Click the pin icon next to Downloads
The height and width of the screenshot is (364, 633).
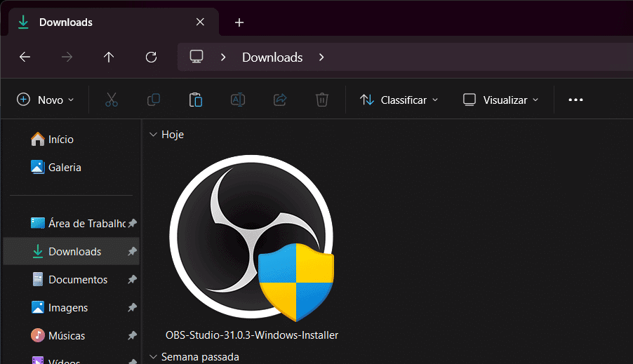[133, 251]
